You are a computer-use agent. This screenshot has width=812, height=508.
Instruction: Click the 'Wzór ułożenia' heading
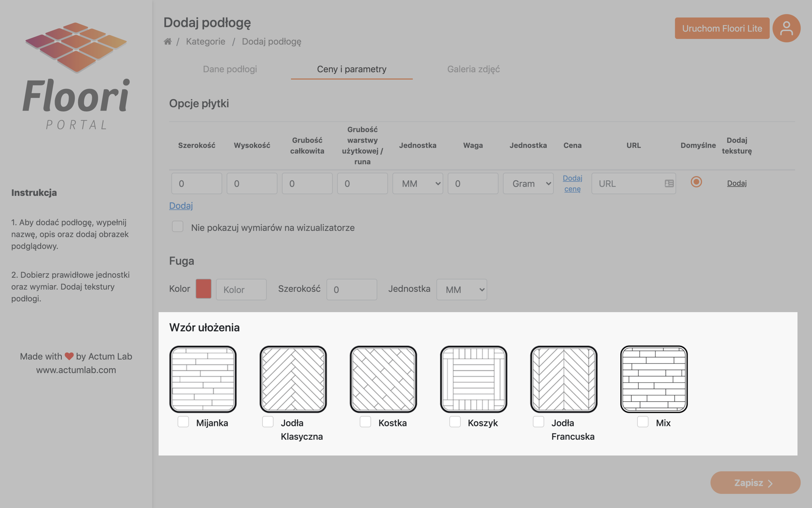point(204,328)
